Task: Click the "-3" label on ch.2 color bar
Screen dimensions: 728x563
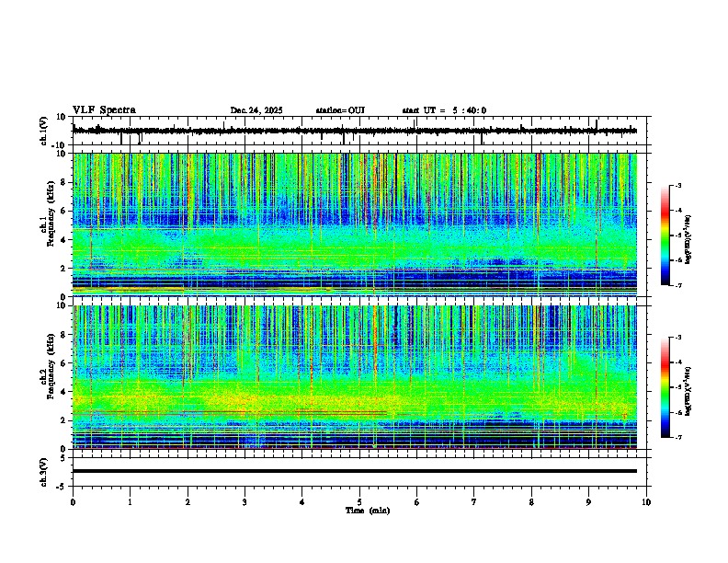Action: pos(677,338)
